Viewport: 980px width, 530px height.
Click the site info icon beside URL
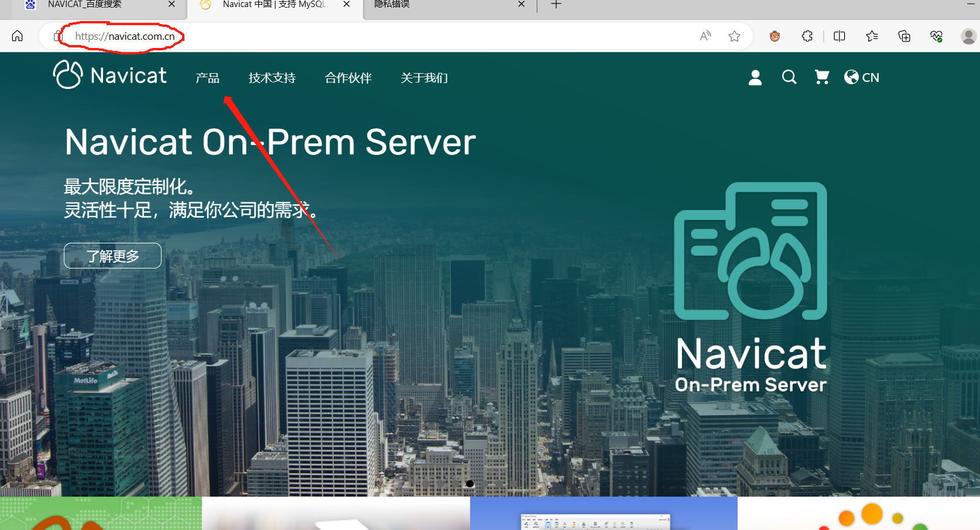tap(57, 36)
